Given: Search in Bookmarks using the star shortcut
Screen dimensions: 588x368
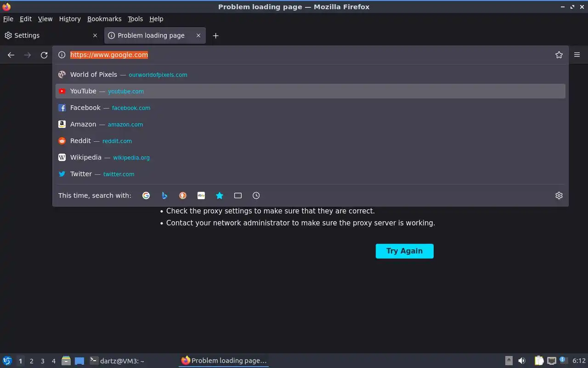Looking at the screenshot, I should click(x=220, y=195).
